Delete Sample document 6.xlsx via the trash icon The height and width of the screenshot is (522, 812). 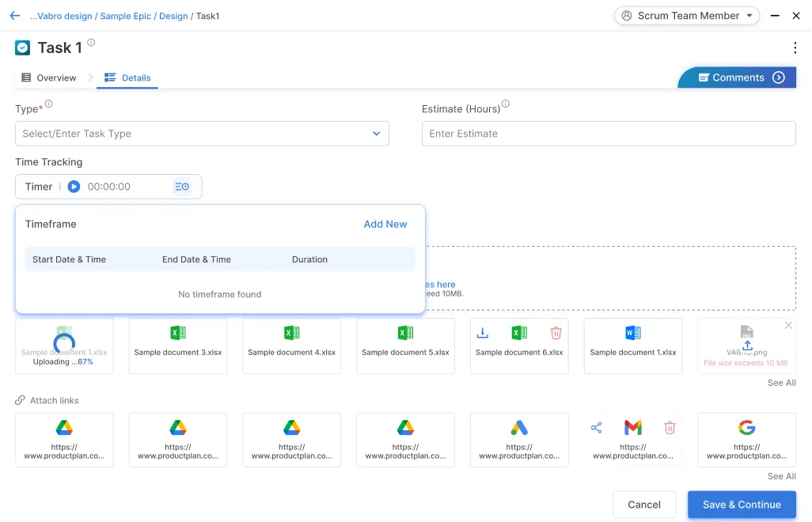pos(556,332)
